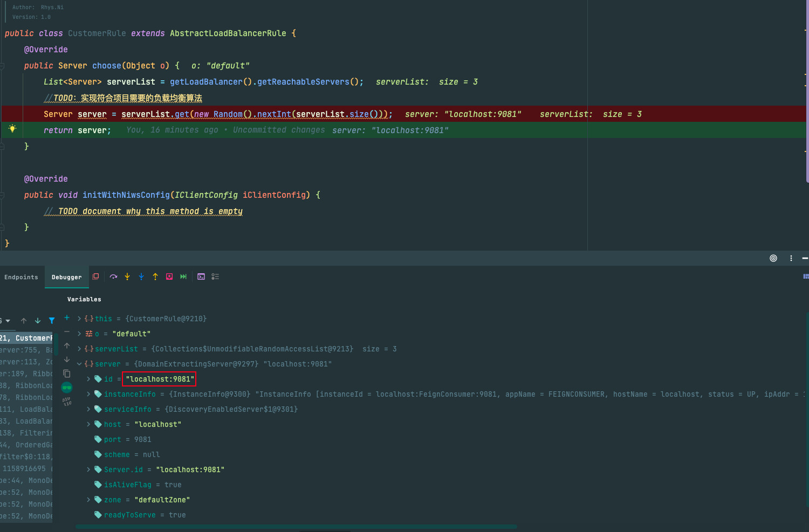Click the minus Remove Watch icon
809x532 pixels.
pyautogui.click(x=67, y=331)
